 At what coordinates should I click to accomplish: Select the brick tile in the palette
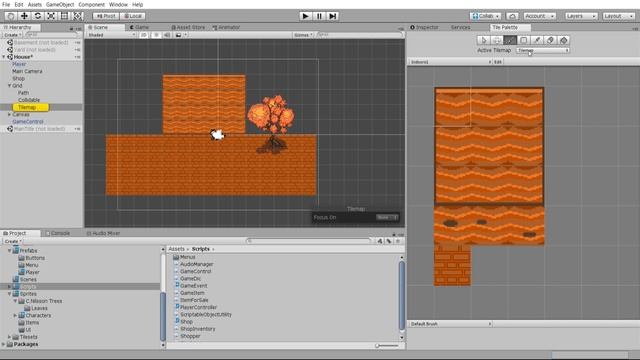pos(452,264)
